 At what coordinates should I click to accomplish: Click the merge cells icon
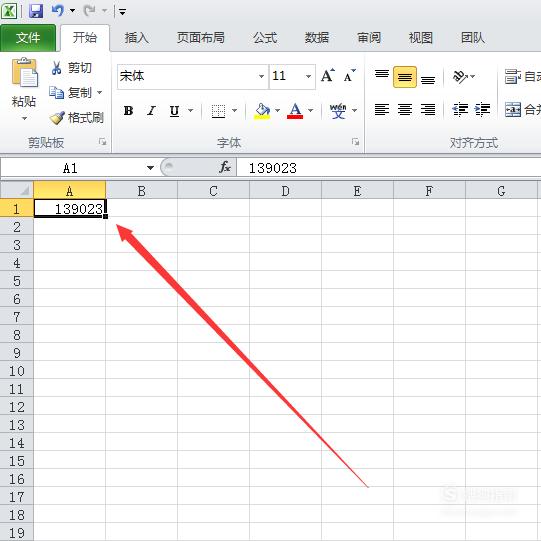(513, 110)
